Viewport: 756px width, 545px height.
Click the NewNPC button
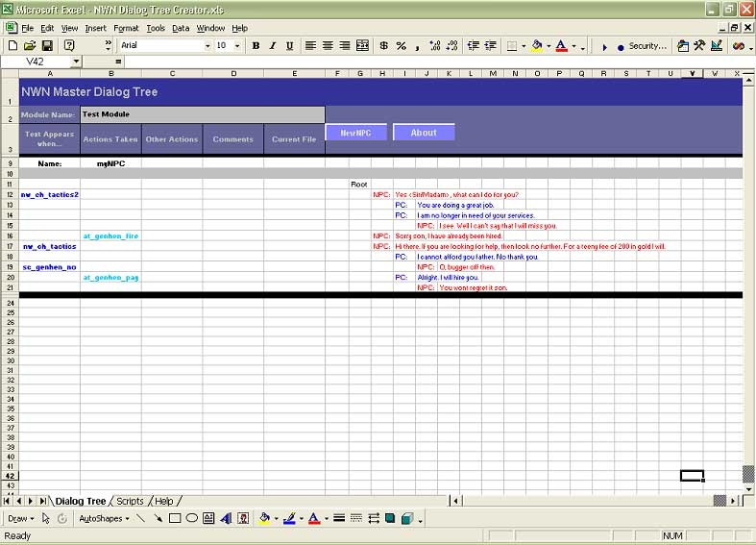tap(355, 133)
